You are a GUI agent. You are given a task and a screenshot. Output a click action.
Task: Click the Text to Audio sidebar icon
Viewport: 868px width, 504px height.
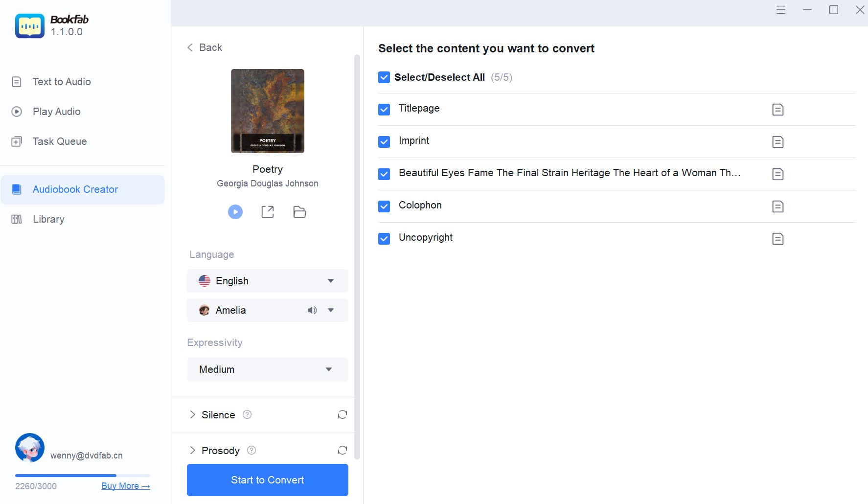coord(17,82)
